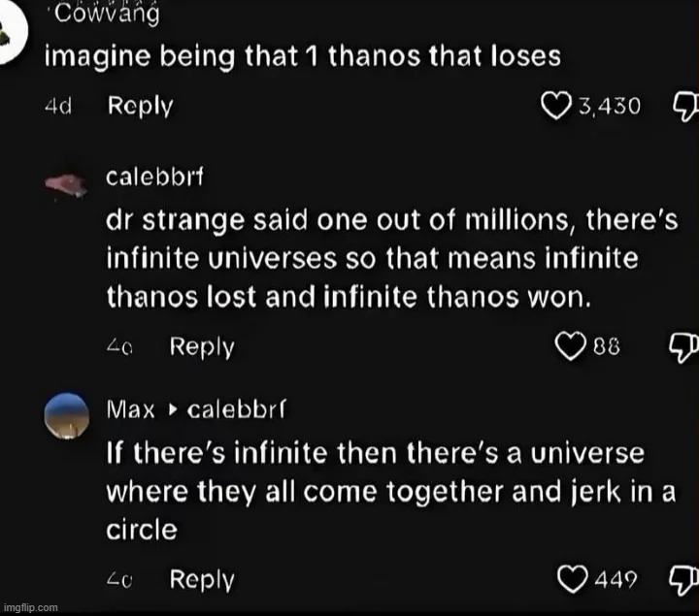Open the Max username link
Screen dimensions: 699x616
pyautogui.click(x=129, y=410)
